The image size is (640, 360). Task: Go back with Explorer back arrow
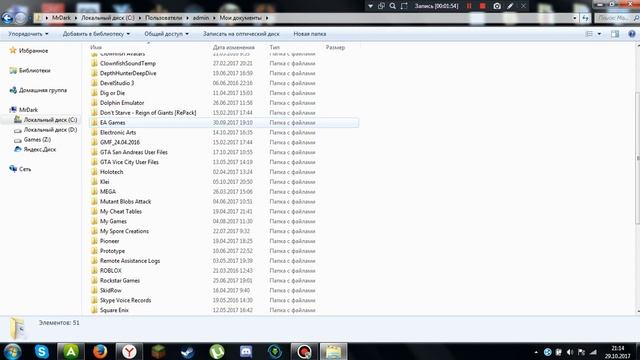(7, 18)
